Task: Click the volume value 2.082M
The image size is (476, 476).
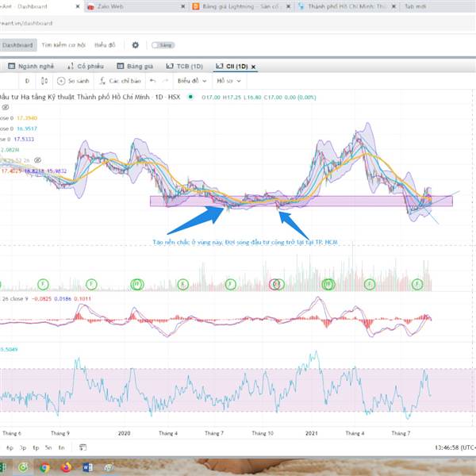Action: pos(10,150)
